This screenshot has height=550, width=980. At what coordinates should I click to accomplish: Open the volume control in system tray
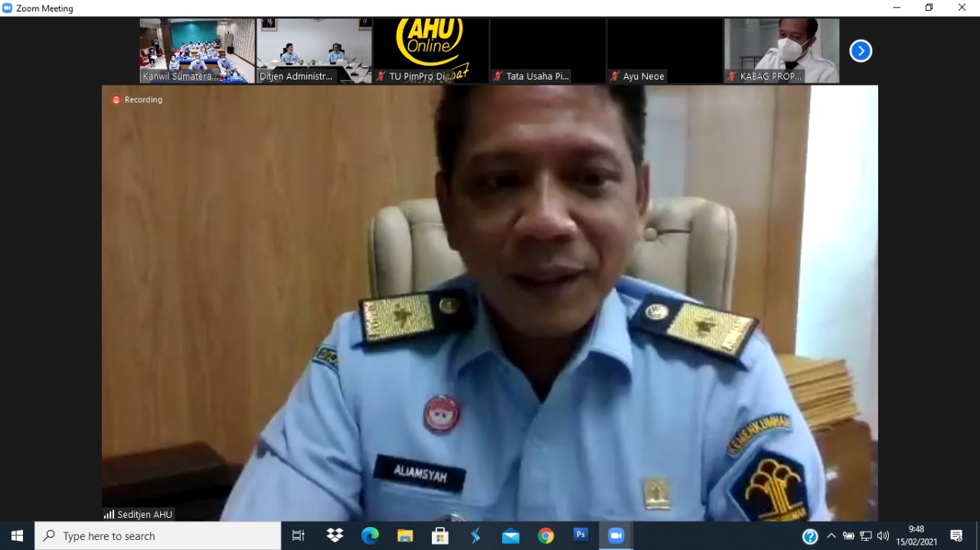[883, 536]
